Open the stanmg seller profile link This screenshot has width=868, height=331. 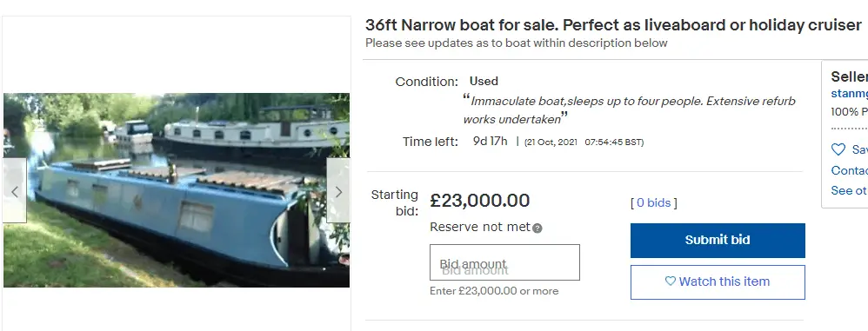pos(849,94)
